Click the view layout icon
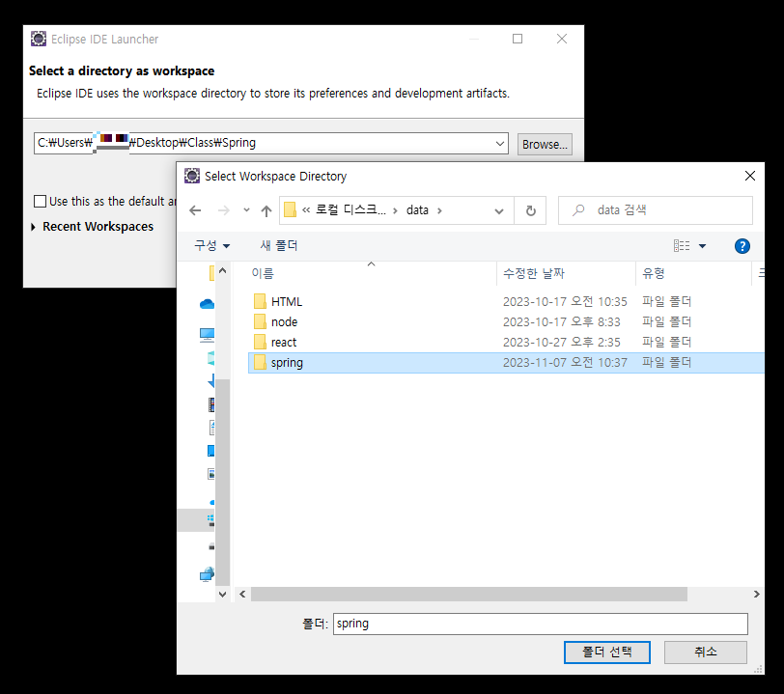The image size is (784, 694). (682, 245)
